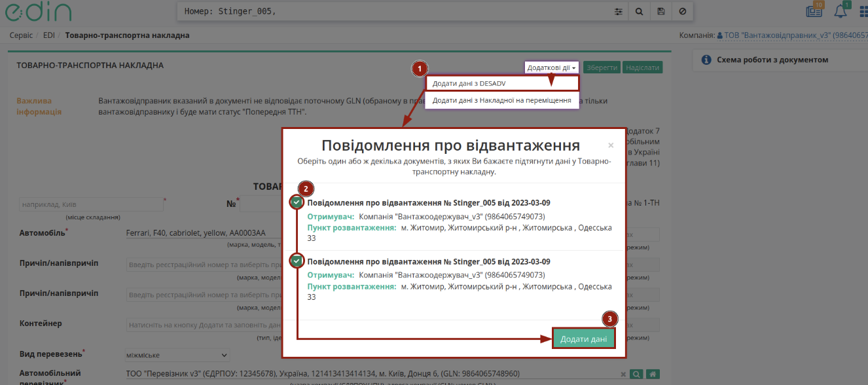Image resolution: width=868 pixels, height=385 pixels.
Task: Click the Автомобільний перевізник field
Action: (371, 374)
